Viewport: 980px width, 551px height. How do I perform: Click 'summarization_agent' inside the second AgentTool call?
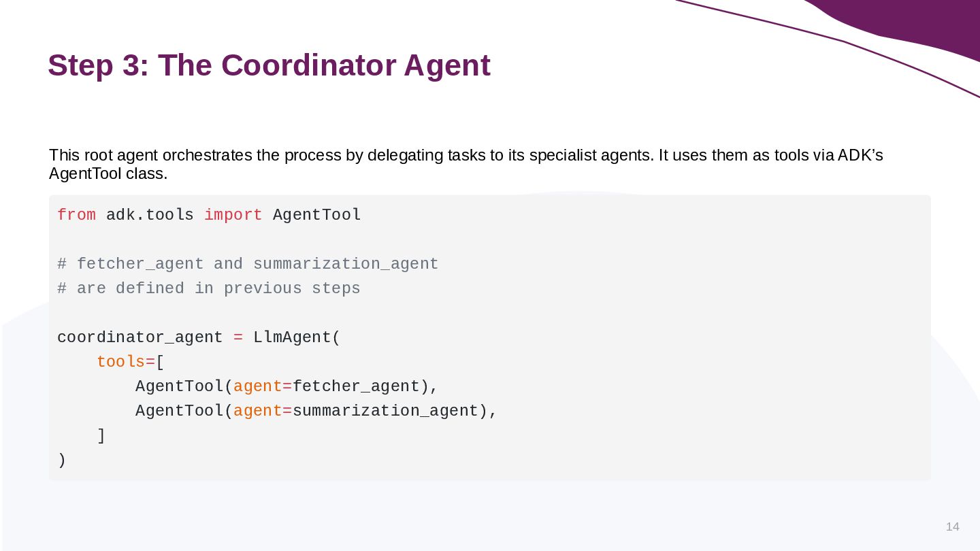(386, 411)
